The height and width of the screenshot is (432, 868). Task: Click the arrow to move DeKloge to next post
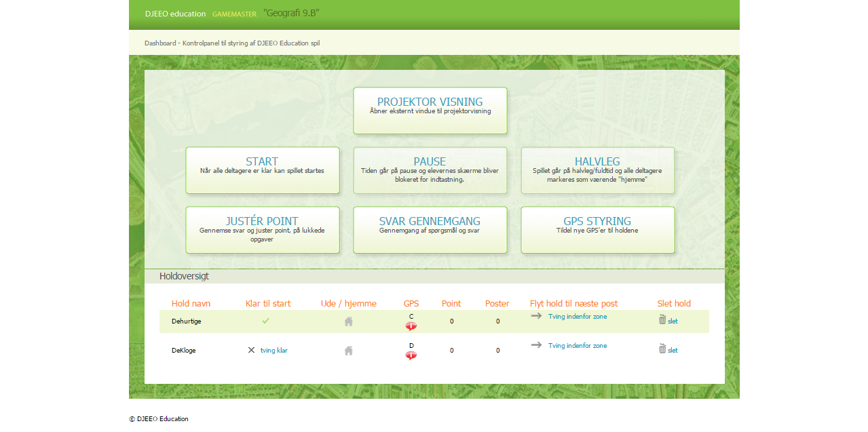click(536, 345)
